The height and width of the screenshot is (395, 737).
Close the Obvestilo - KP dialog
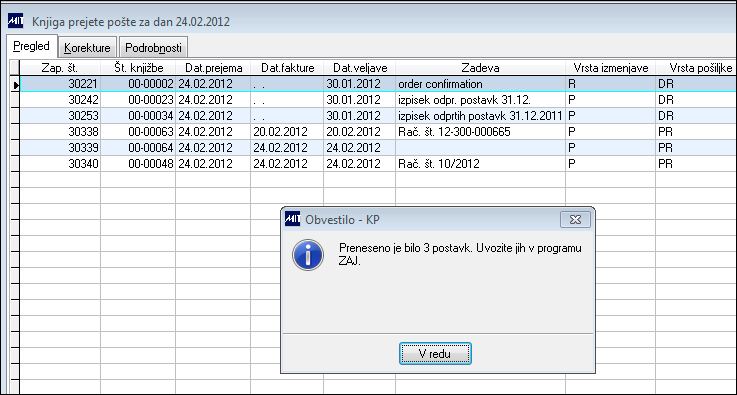[x=575, y=220]
